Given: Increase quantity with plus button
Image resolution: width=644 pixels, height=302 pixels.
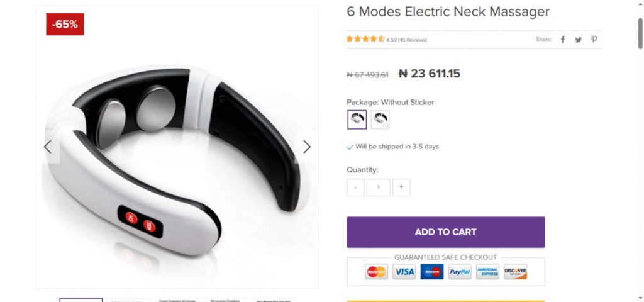Looking at the screenshot, I should point(401,187).
